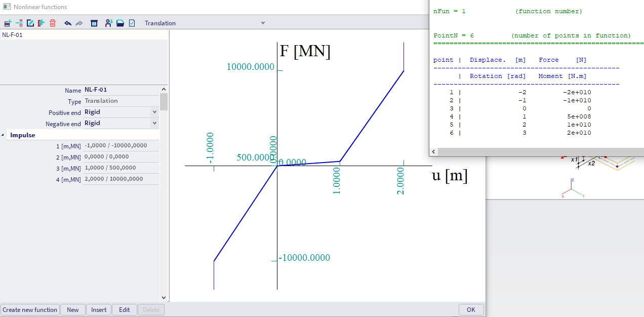This screenshot has height=317, width=644.
Task: Select NL-F-01 in the function list
Action: click(13, 35)
